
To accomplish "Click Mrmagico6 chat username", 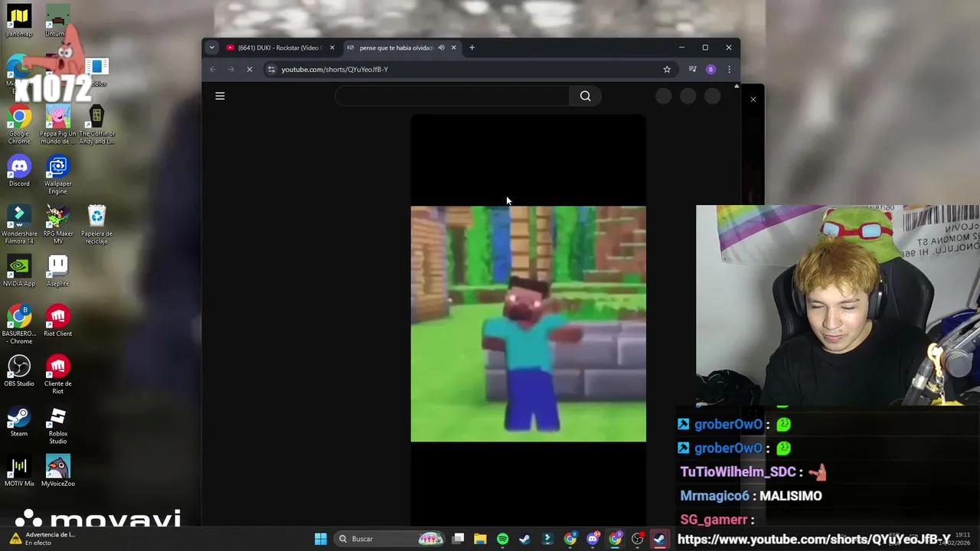I will [714, 496].
